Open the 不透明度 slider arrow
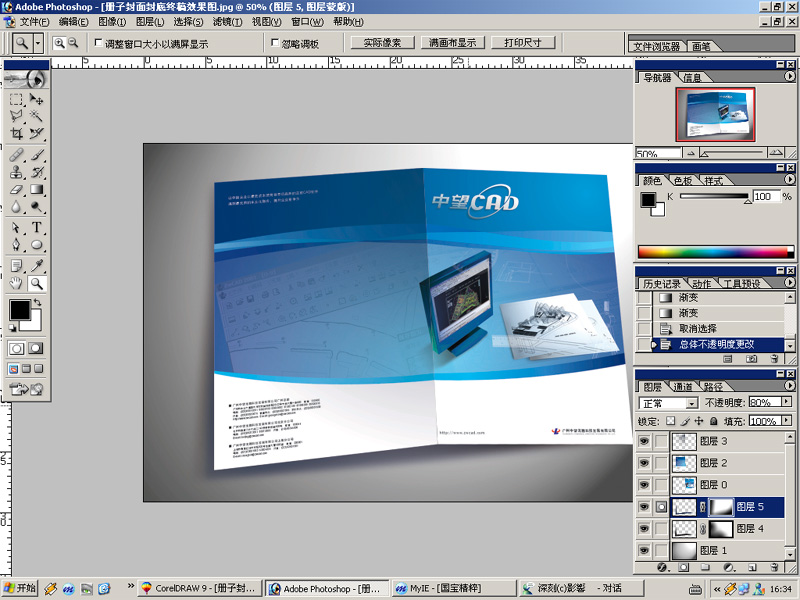 point(786,402)
